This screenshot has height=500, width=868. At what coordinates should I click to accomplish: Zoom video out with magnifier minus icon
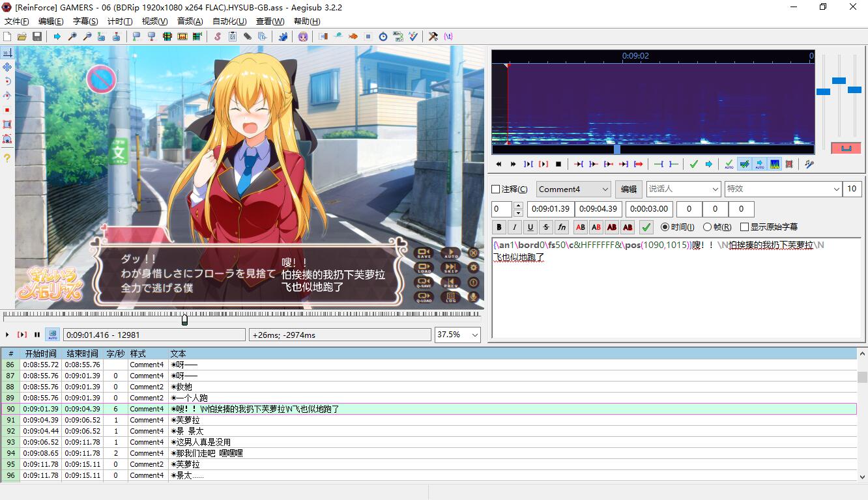87,36
